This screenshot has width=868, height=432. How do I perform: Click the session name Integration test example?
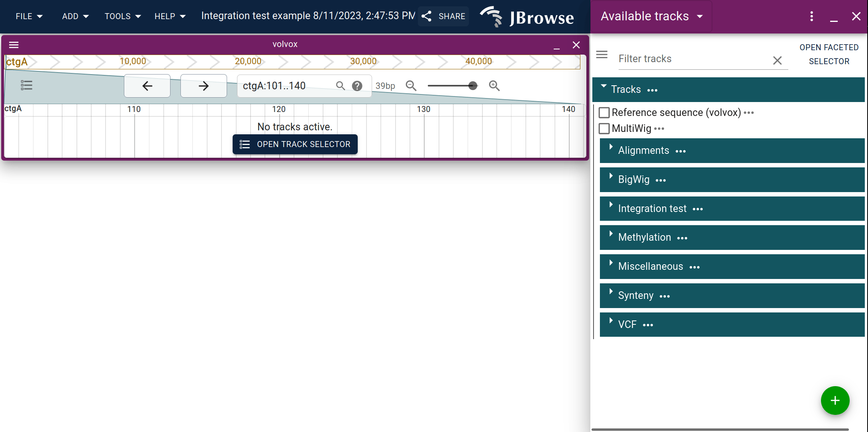[x=308, y=16]
